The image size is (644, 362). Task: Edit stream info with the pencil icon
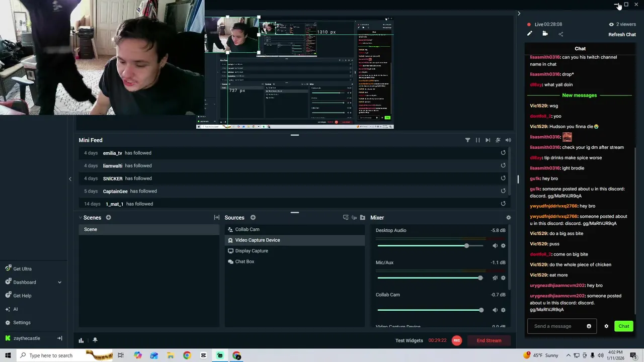529,34
